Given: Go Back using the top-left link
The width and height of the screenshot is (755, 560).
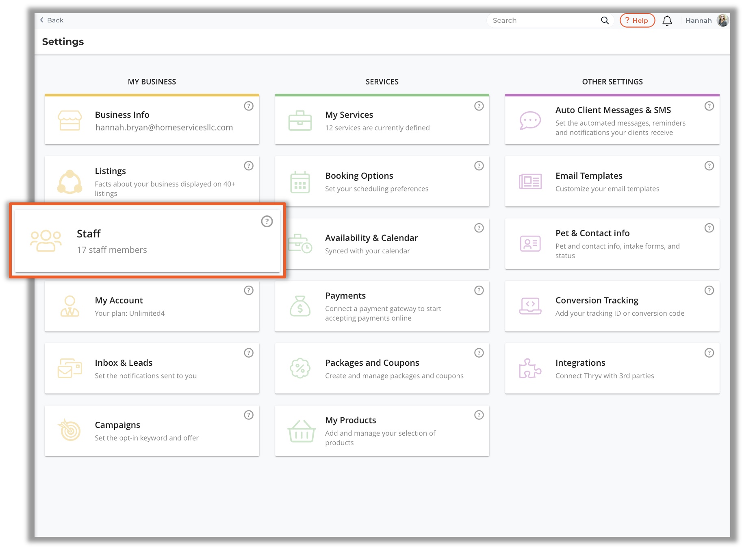Looking at the screenshot, I should pyautogui.click(x=52, y=20).
